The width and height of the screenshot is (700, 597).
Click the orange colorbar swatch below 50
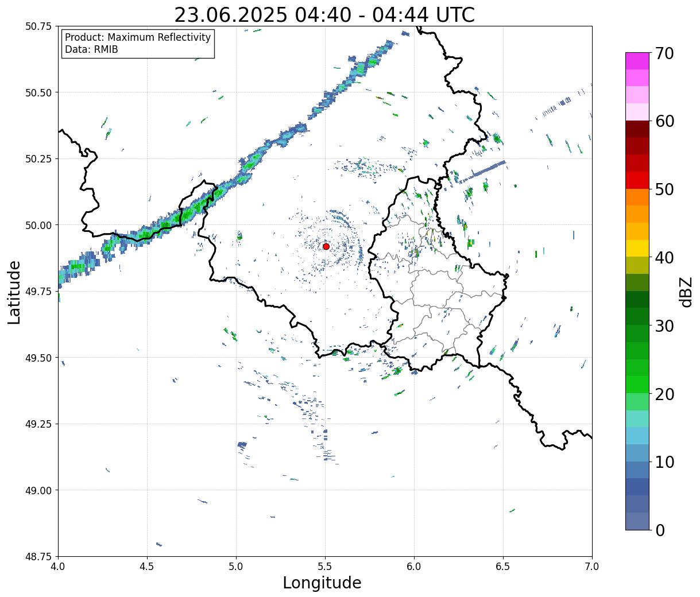point(637,197)
